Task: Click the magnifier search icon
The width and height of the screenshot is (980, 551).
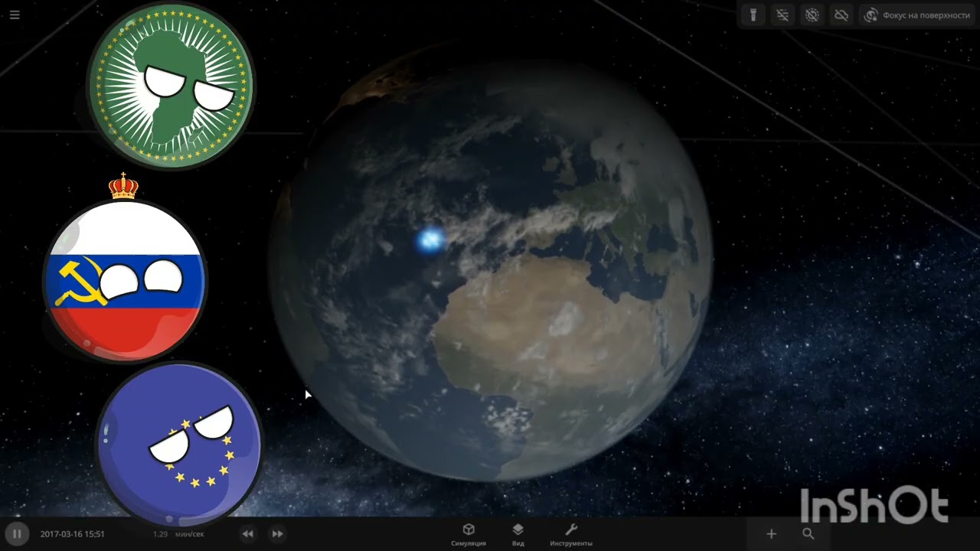Action: [808, 534]
